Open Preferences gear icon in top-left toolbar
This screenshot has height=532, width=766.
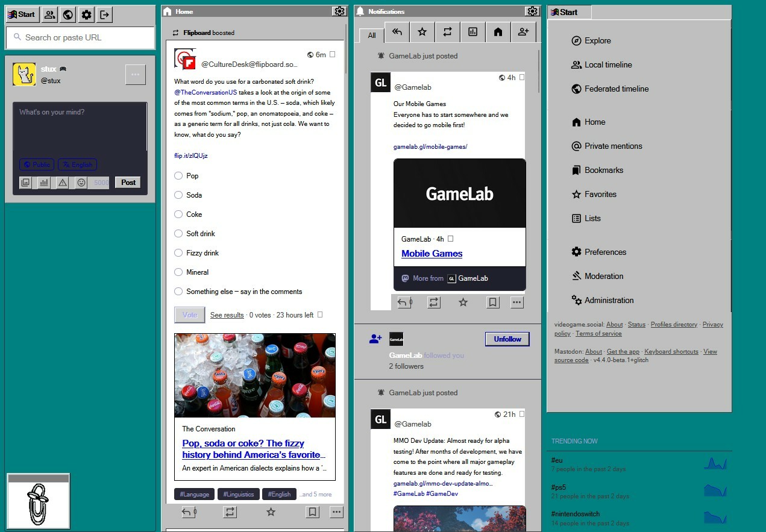click(x=87, y=14)
